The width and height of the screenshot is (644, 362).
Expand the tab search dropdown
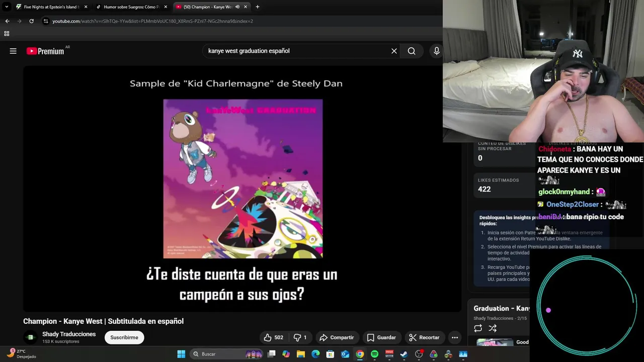click(7, 7)
